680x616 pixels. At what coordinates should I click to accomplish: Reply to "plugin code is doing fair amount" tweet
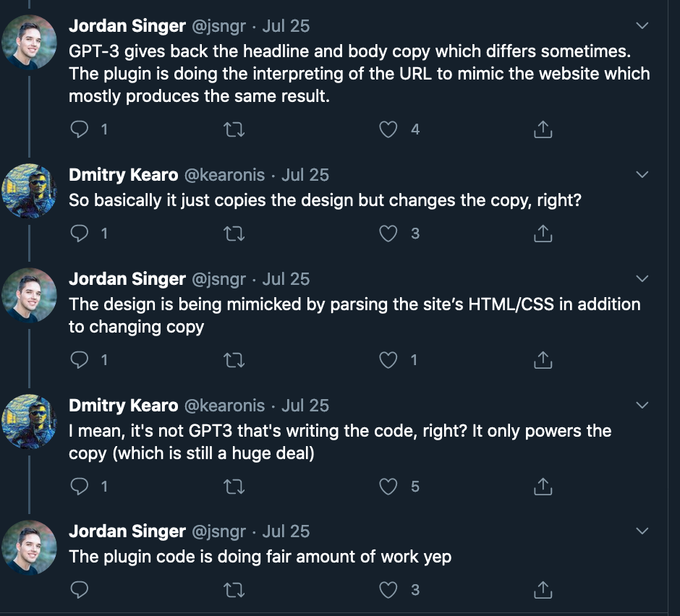(80, 590)
